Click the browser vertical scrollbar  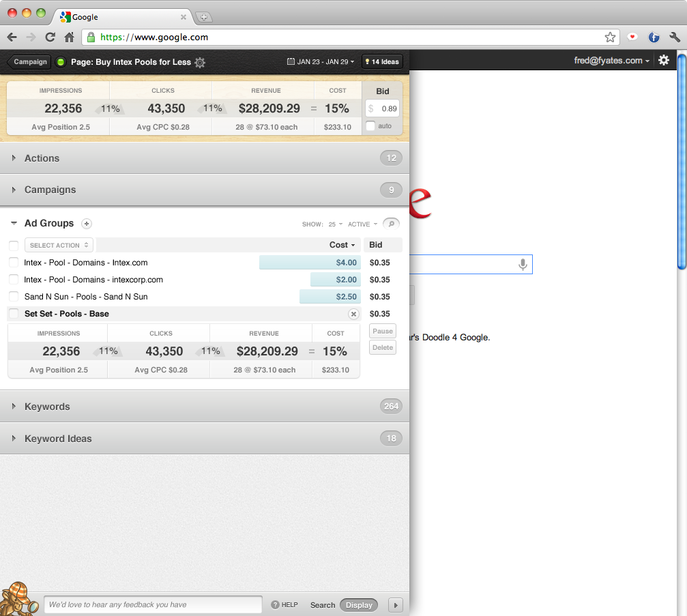pyautogui.click(x=682, y=161)
